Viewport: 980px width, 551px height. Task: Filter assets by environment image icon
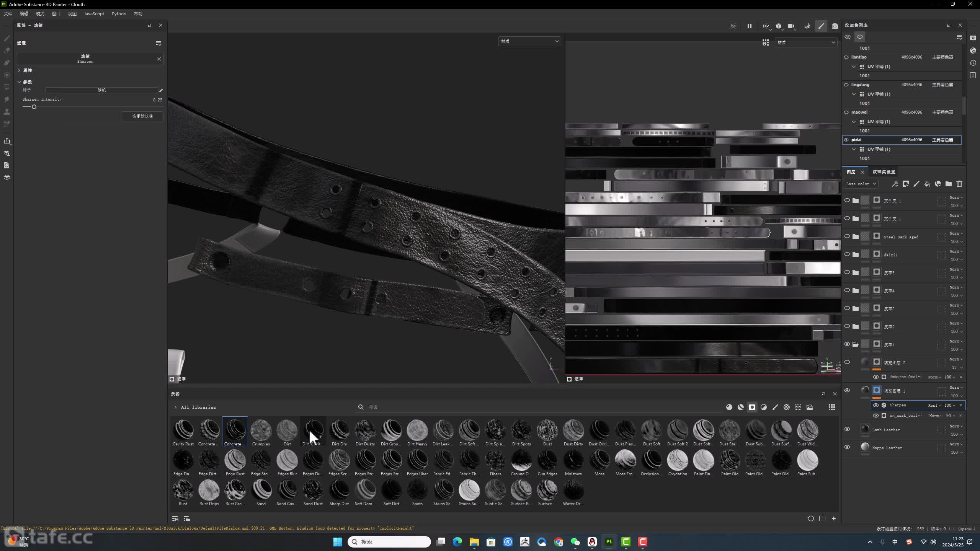[x=809, y=407]
